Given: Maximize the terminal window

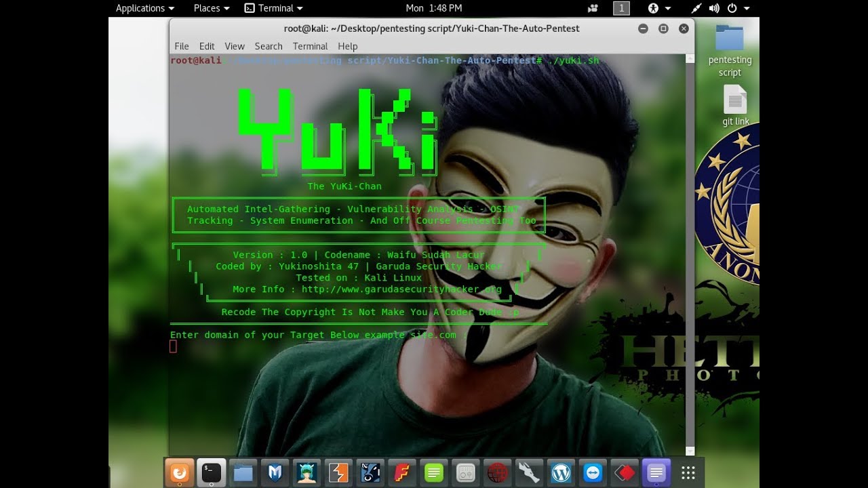Looking at the screenshot, I should [663, 28].
